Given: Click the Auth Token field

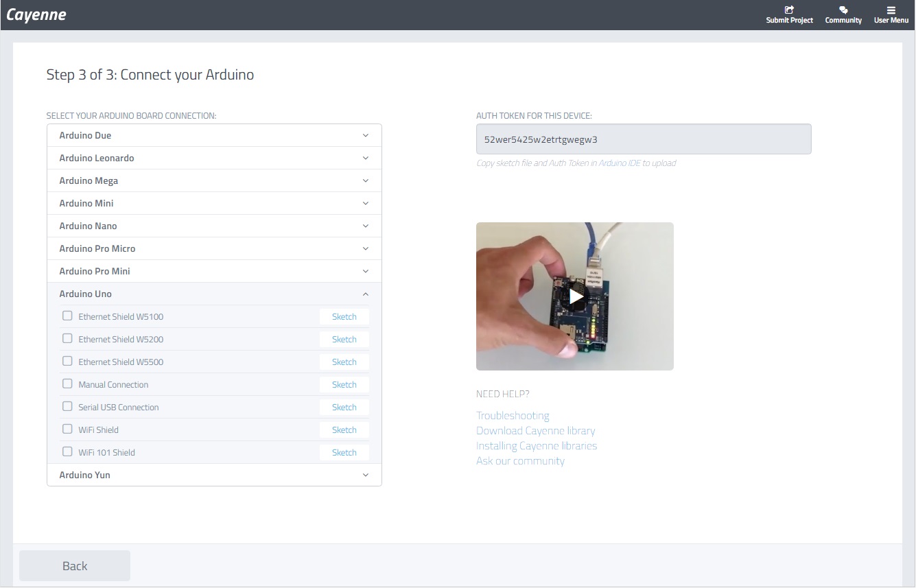Looking at the screenshot, I should 644,139.
